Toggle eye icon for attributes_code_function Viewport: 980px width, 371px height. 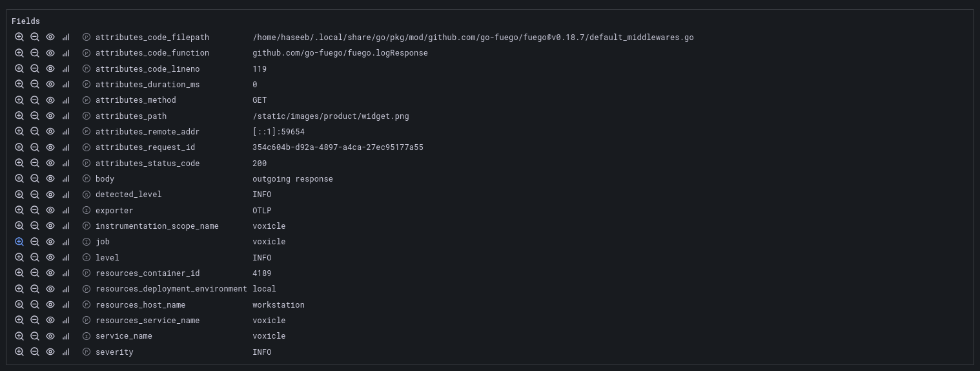click(50, 53)
